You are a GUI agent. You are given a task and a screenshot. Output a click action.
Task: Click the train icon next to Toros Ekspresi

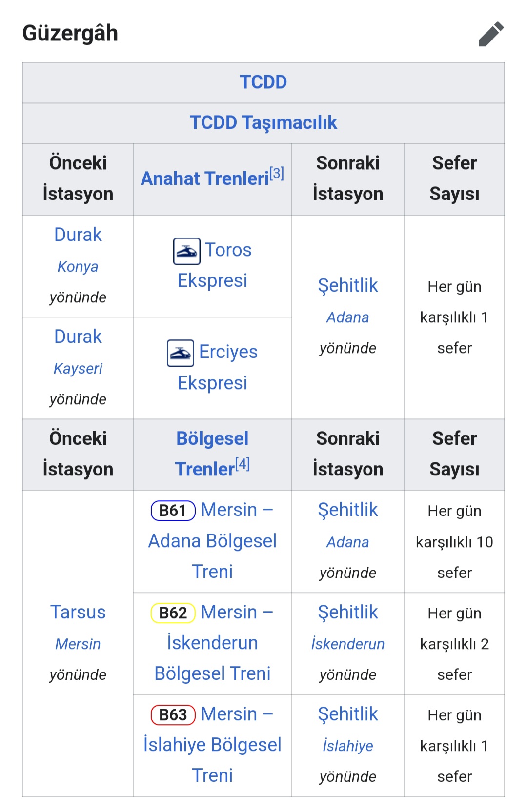[187, 251]
